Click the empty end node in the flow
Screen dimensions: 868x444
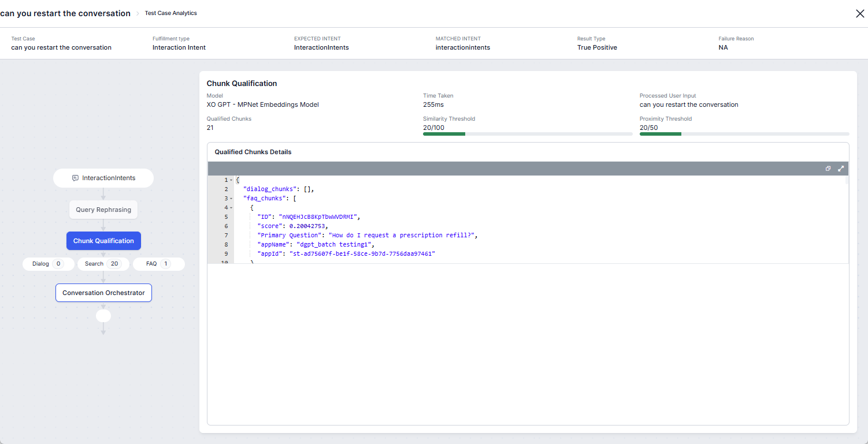pyautogui.click(x=103, y=316)
